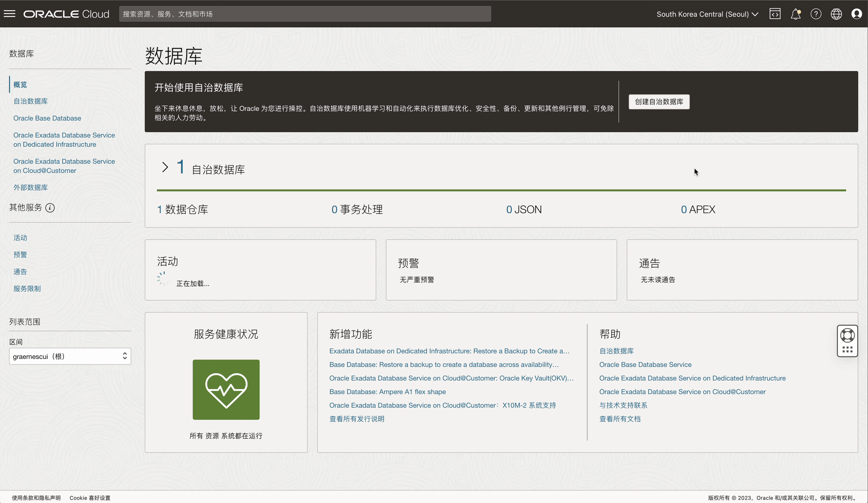Click 查看所有发行说明 link
868x503 pixels.
[x=357, y=419]
